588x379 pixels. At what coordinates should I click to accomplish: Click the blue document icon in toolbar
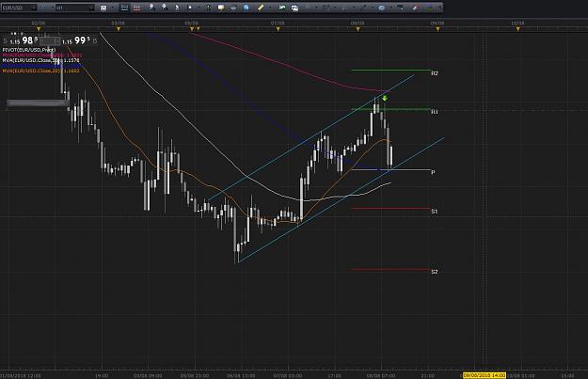246,8
